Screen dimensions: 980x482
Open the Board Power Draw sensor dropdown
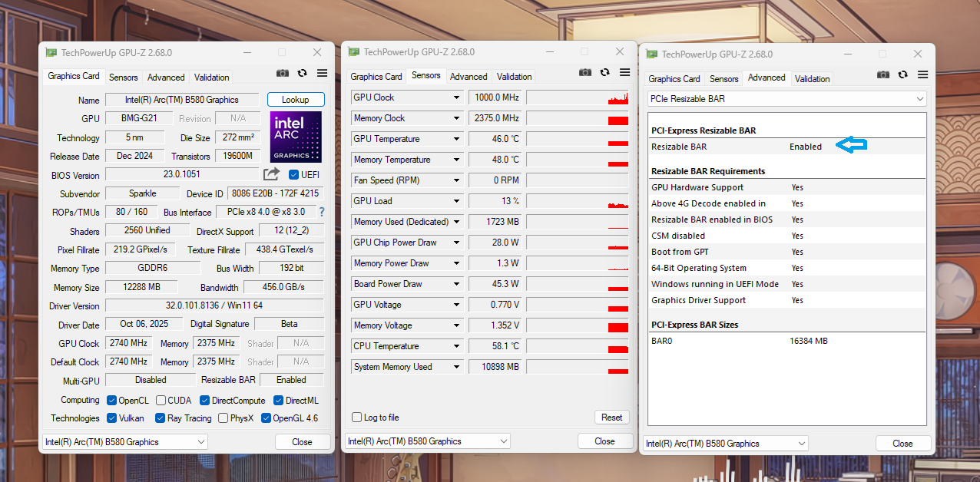click(x=456, y=284)
